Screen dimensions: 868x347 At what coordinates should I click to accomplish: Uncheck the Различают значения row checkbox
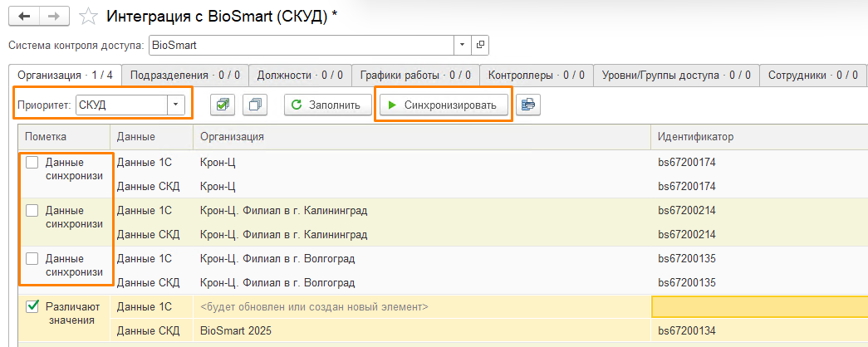click(x=32, y=306)
